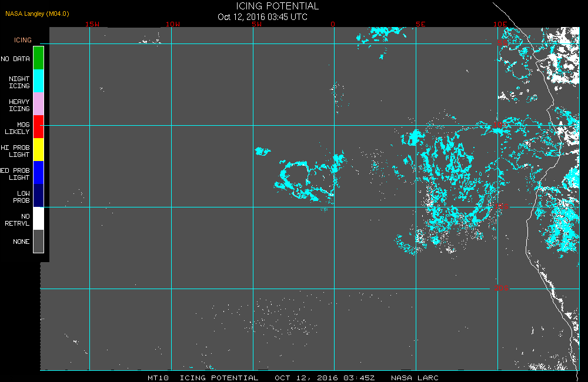This screenshot has height=382, width=588.
Task: Click the cyan NIGHT ICING legend swatch
Action: pyautogui.click(x=39, y=81)
